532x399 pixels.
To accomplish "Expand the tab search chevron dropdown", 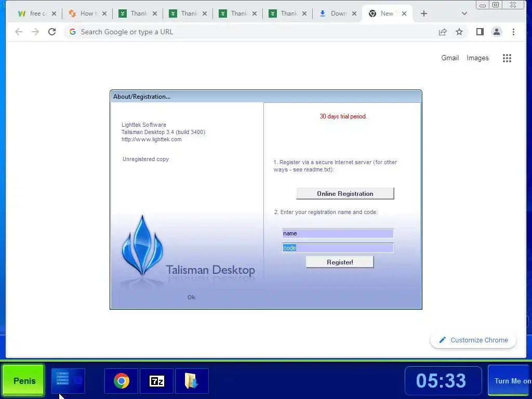I will pyautogui.click(x=464, y=14).
